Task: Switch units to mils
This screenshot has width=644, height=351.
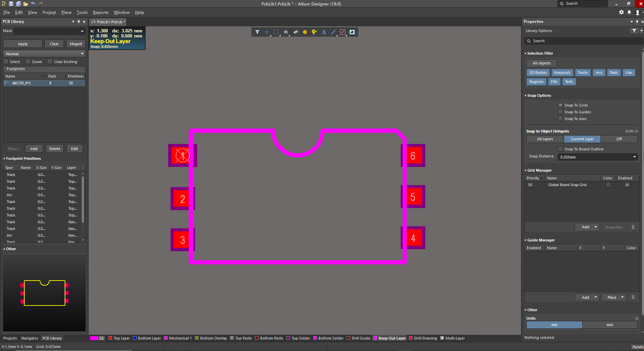Action: (x=610, y=325)
